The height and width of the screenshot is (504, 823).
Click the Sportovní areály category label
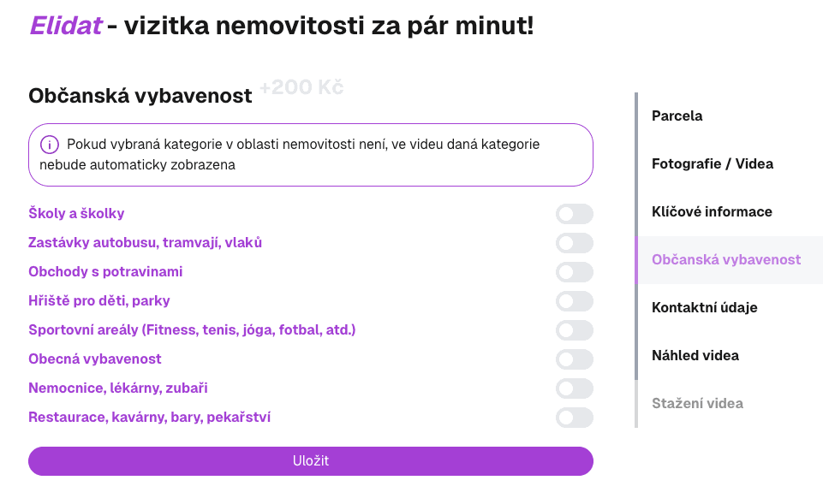pos(192,329)
